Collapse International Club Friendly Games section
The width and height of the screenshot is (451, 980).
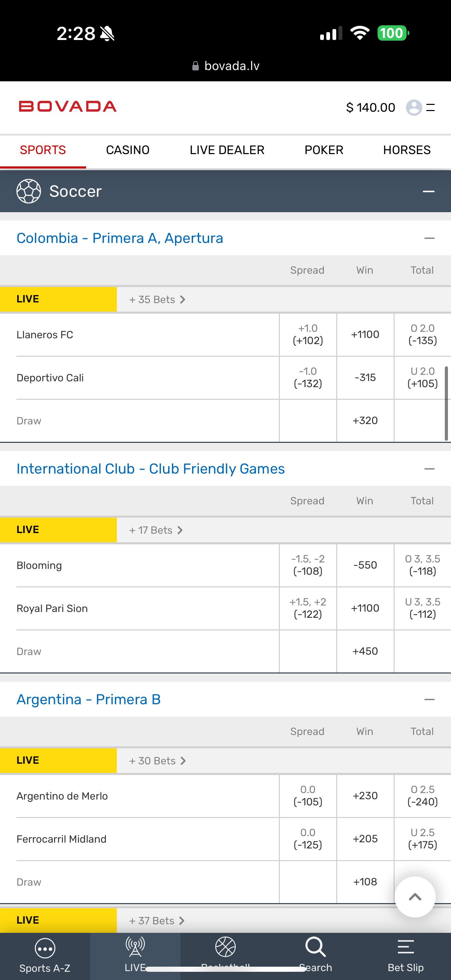(x=429, y=469)
